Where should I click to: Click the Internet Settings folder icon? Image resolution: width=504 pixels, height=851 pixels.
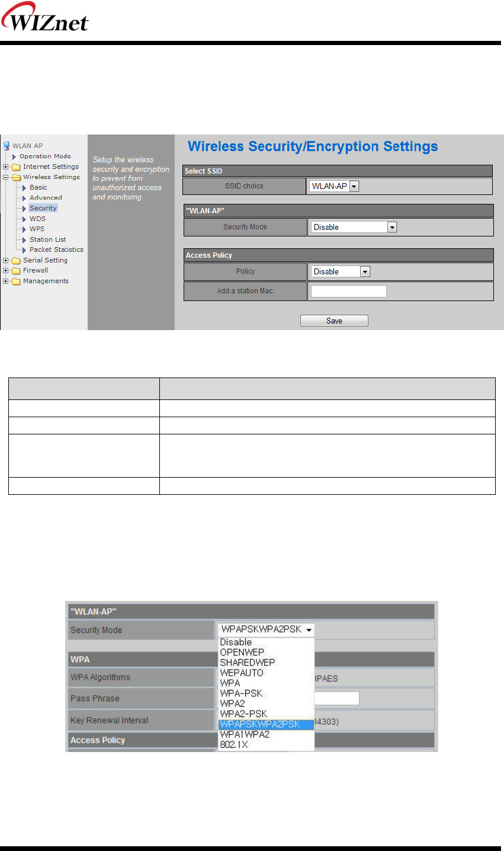[x=16, y=167]
